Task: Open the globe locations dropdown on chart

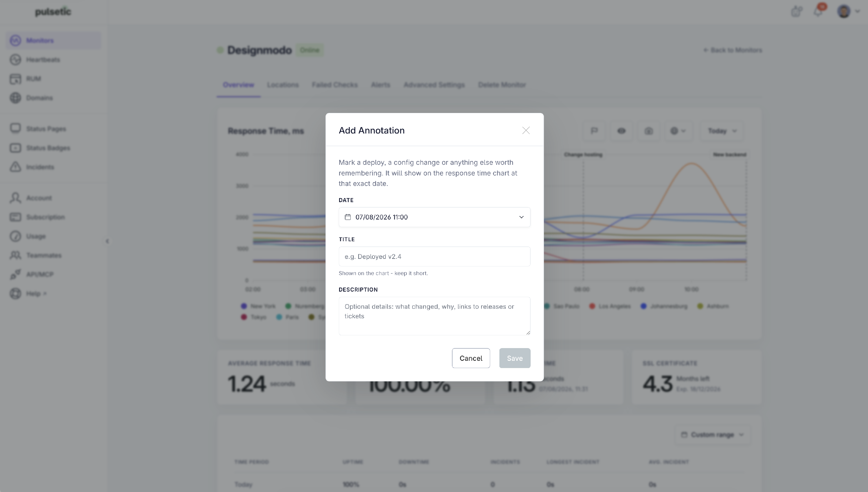Action: click(x=678, y=131)
